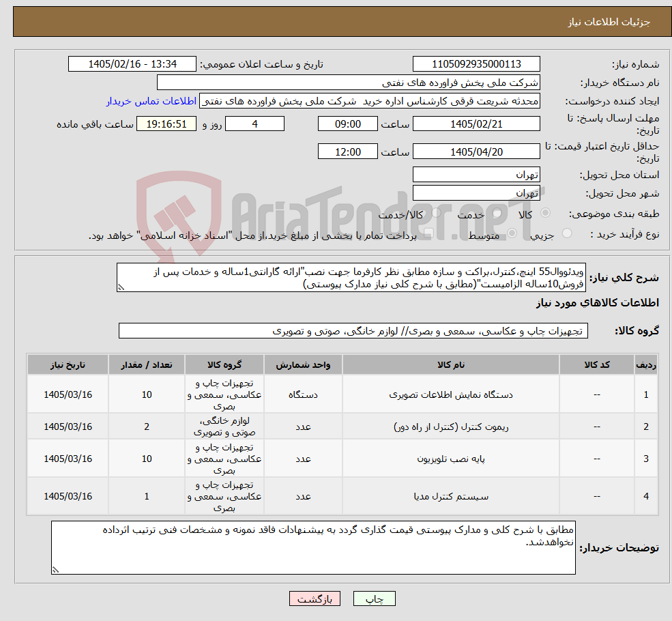The image size is (672, 621).
Task: Toggle the Islamic treasury payment checkbox
Action: pyautogui.click(x=428, y=233)
